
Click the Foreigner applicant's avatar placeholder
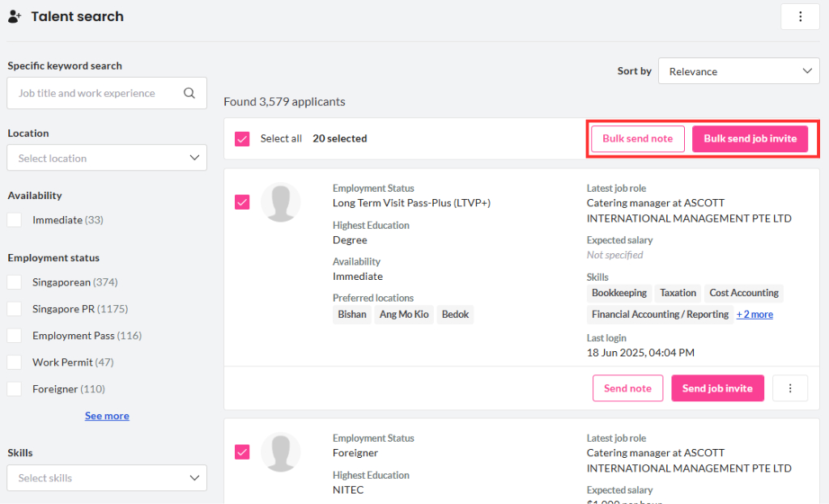pyautogui.click(x=281, y=452)
